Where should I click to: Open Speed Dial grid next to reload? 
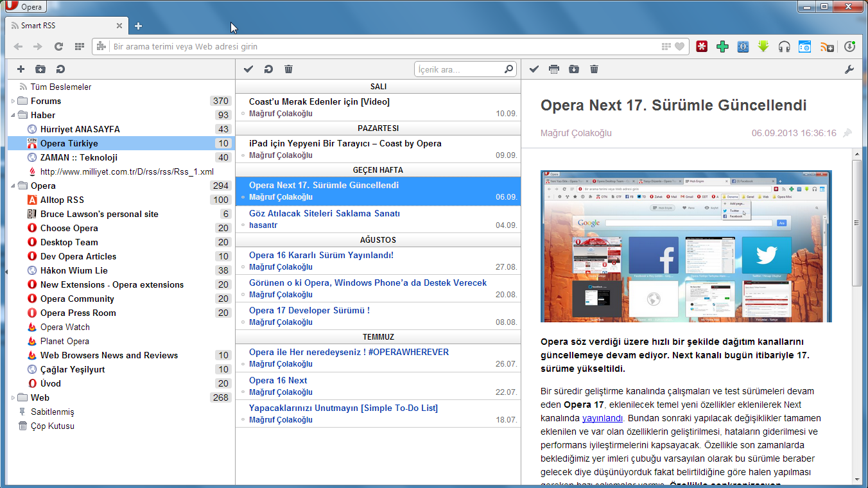[80, 46]
